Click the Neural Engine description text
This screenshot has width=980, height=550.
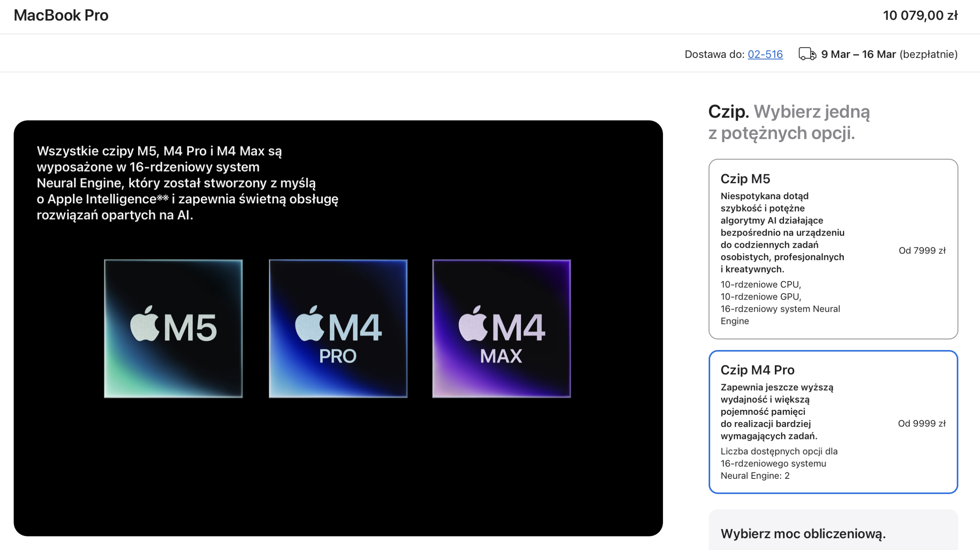pos(188,183)
